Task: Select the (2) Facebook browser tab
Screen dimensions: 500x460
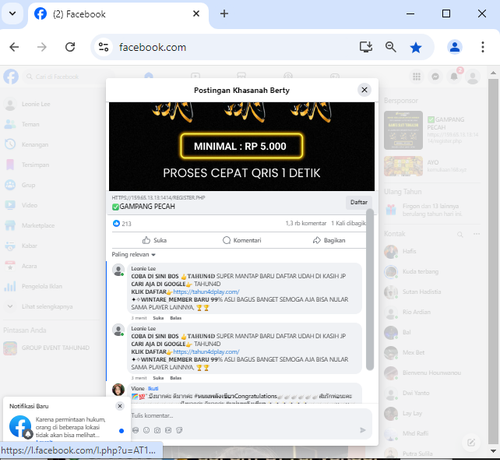Action: [x=118, y=14]
